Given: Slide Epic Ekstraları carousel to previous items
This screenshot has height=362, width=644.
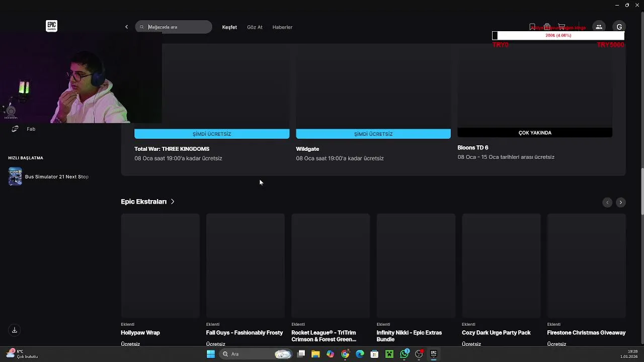Looking at the screenshot, I should (x=607, y=202).
